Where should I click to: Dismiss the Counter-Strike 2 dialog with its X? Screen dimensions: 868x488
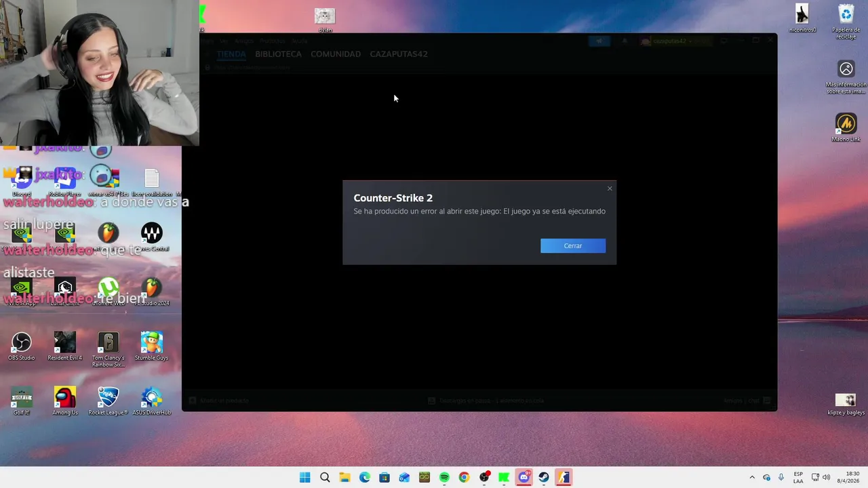(610, 188)
